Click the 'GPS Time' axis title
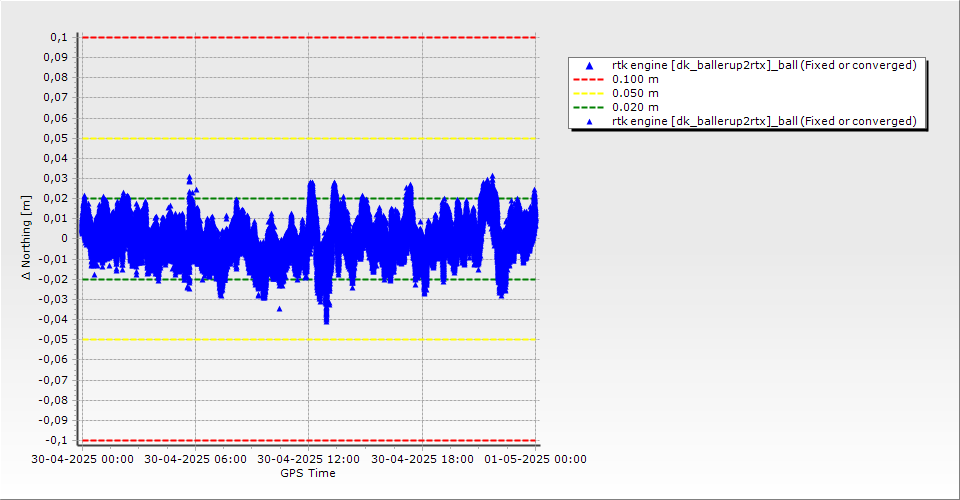Image resolution: width=960 pixels, height=500 pixels. [x=308, y=473]
